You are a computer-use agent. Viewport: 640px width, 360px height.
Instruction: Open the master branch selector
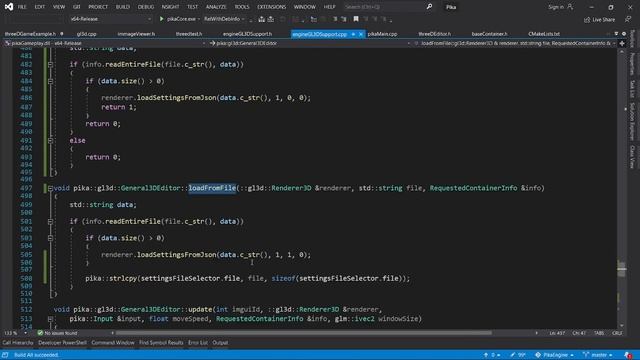(598, 355)
